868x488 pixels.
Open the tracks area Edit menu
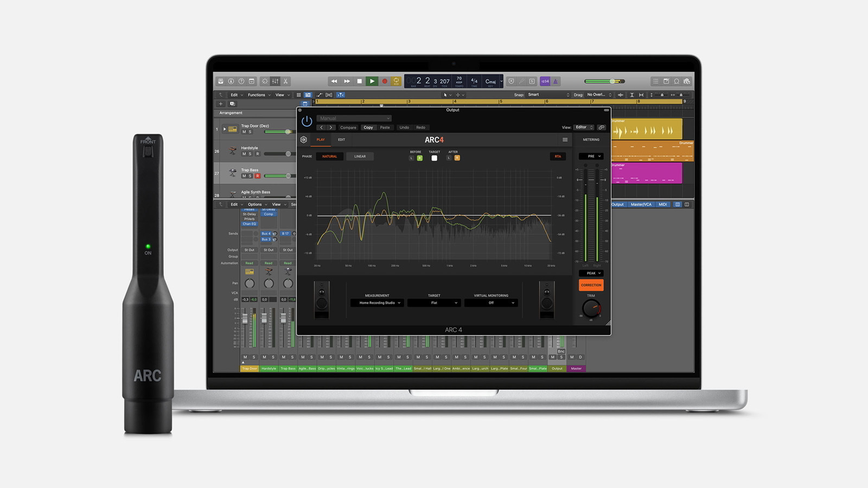tap(236, 95)
